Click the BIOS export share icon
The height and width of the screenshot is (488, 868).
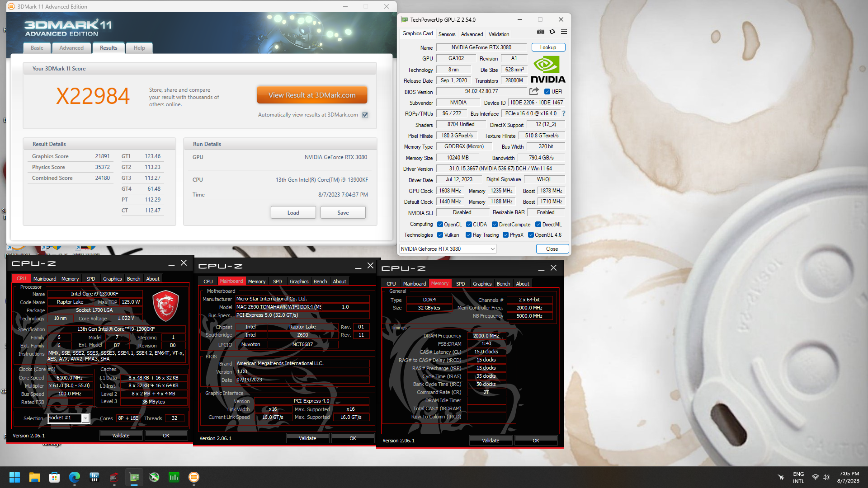tap(534, 91)
